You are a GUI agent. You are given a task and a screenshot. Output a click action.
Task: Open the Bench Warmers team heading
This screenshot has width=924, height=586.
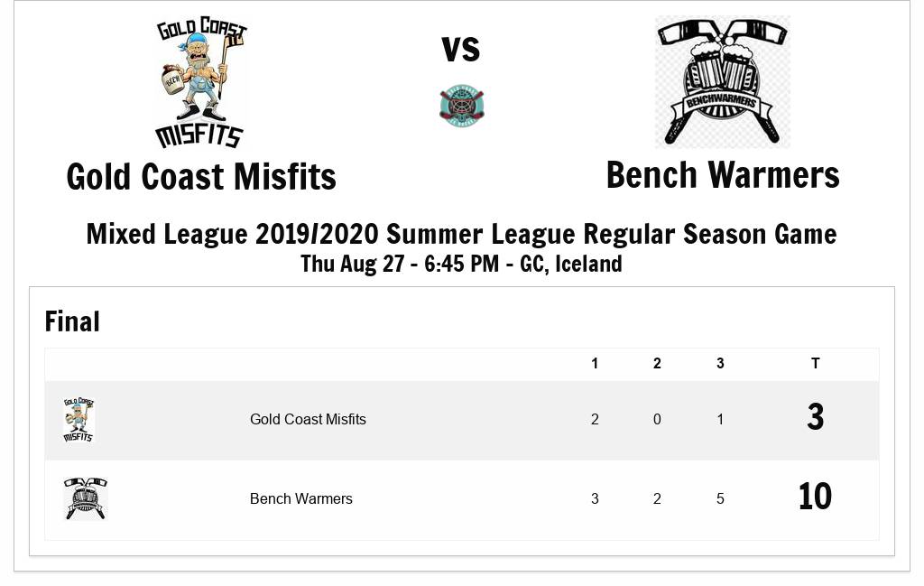(722, 175)
